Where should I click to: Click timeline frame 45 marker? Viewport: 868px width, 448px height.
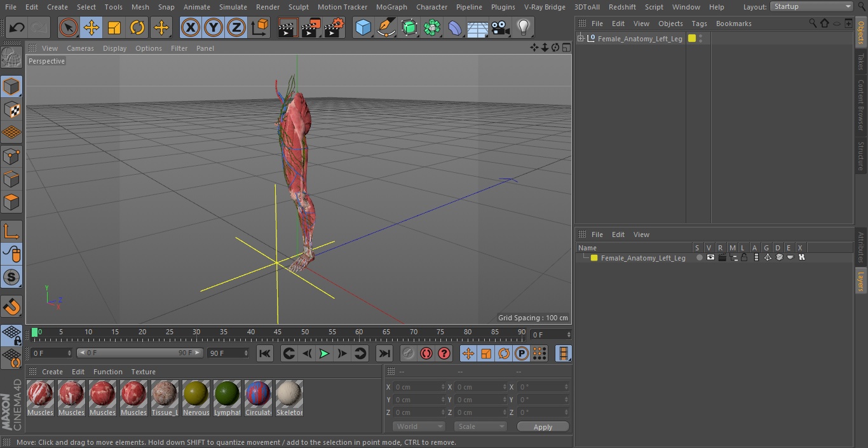coord(278,332)
